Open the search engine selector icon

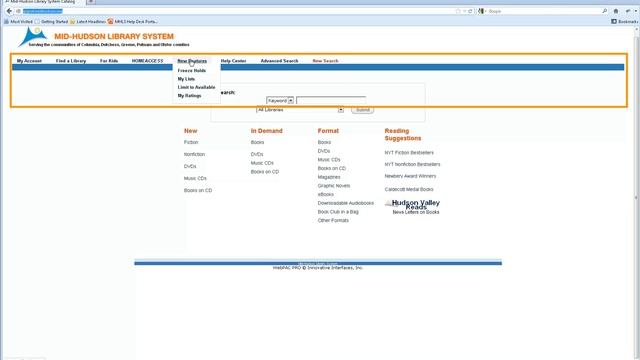(x=482, y=11)
